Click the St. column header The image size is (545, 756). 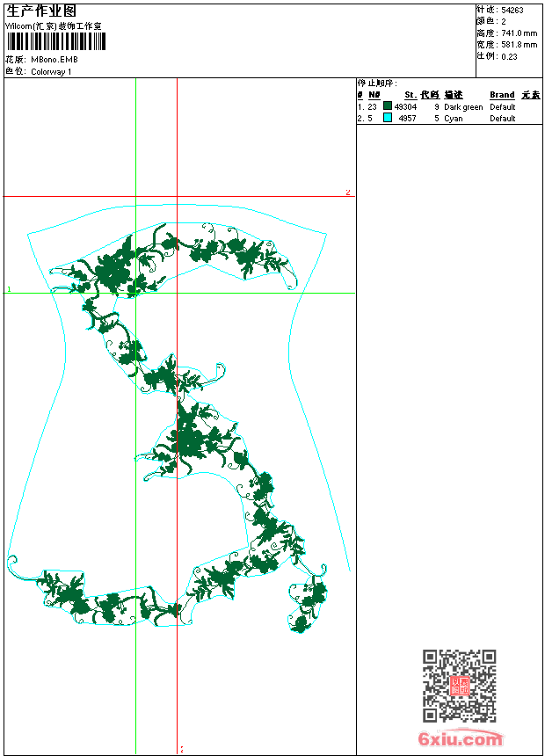tap(411, 95)
